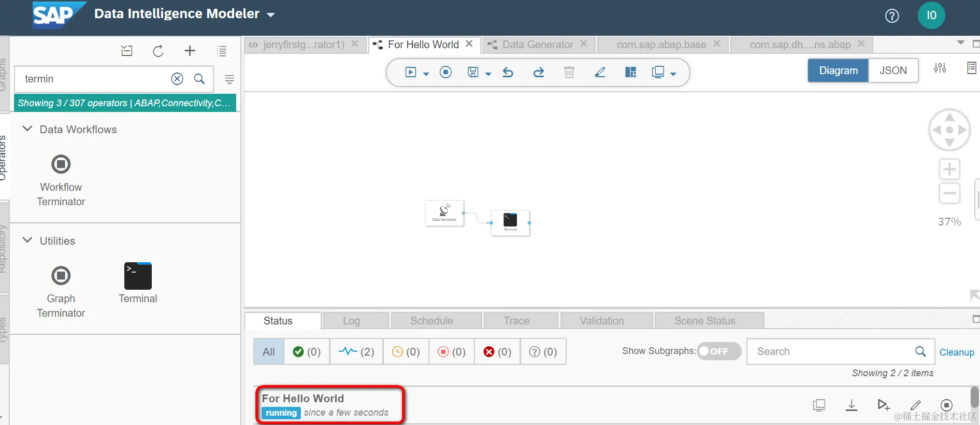Switch to the com.sap.dh....ns.abap tab
The height and width of the screenshot is (425, 980).
click(800, 45)
